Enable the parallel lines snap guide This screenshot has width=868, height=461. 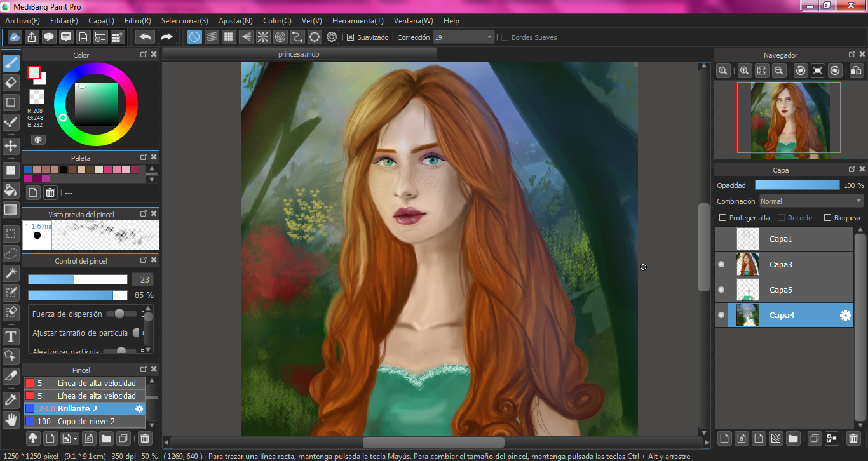(x=212, y=37)
